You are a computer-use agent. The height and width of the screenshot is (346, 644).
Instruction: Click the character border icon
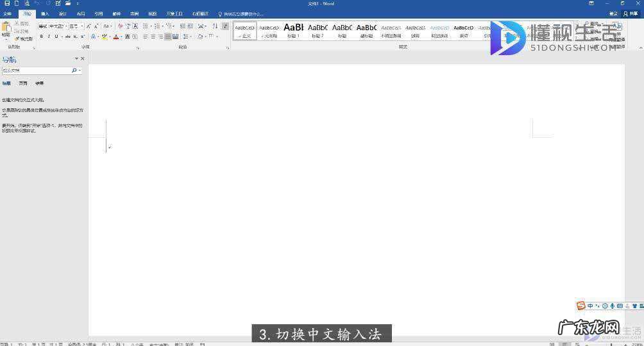coord(135,26)
